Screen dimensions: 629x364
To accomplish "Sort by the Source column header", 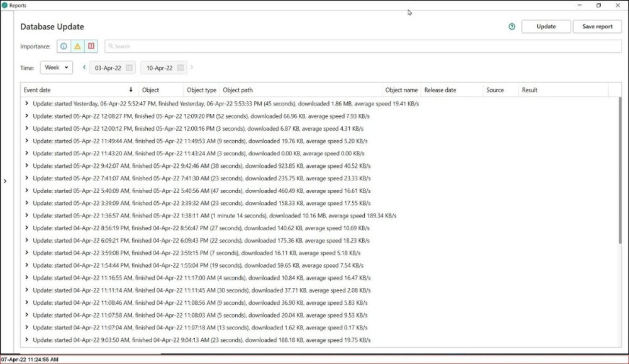I will pos(500,90).
